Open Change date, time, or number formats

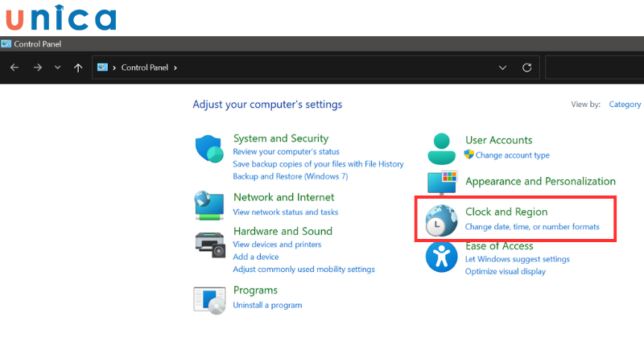532,227
